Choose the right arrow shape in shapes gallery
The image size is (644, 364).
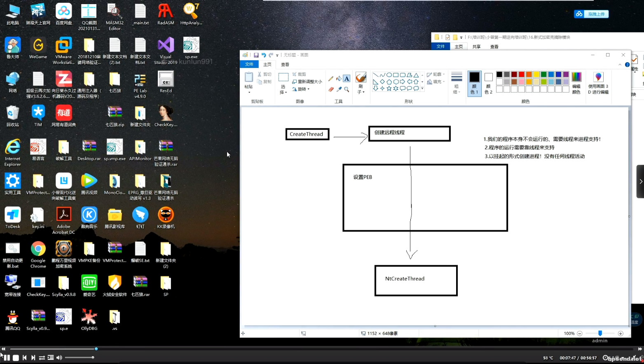(402, 82)
